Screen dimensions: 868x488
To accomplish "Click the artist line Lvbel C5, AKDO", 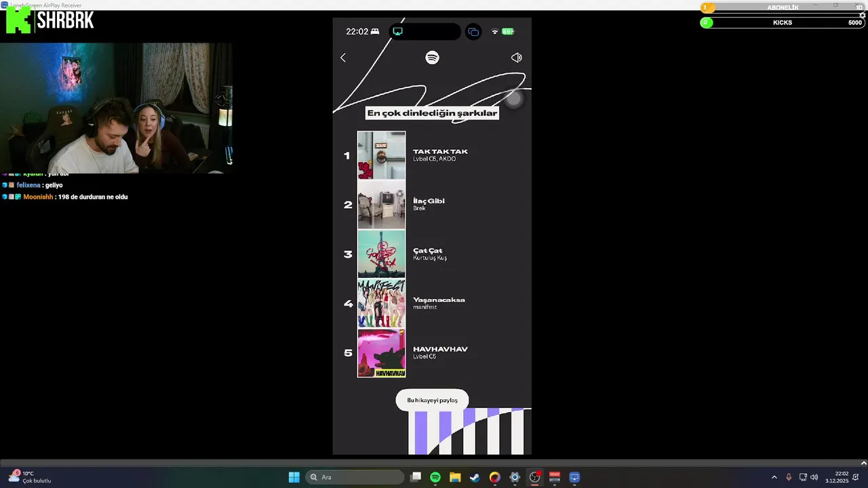I will coord(434,159).
